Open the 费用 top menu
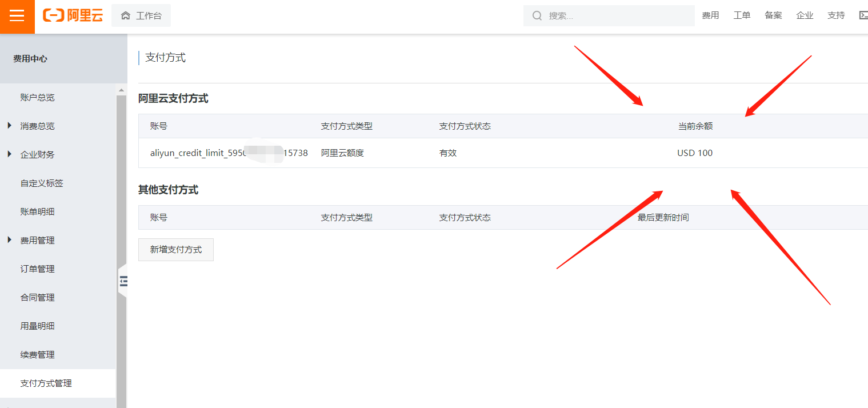The height and width of the screenshot is (408, 868). [710, 16]
